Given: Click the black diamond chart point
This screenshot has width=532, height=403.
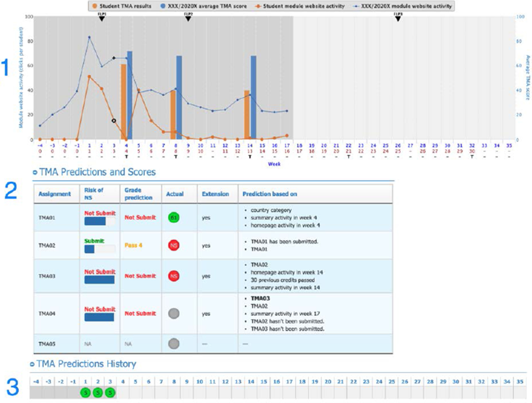Looking at the screenshot, I should pos(114,58).
